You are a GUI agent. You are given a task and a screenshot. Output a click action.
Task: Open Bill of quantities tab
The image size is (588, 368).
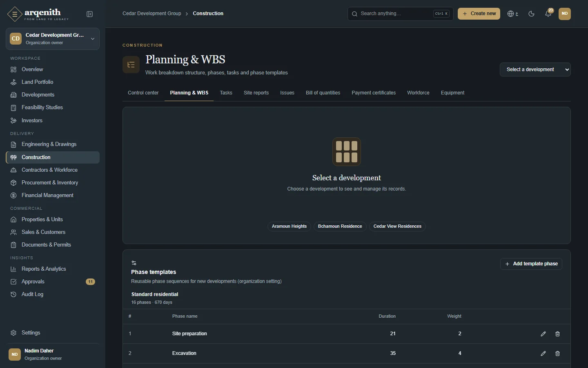(x=323, y=93)
